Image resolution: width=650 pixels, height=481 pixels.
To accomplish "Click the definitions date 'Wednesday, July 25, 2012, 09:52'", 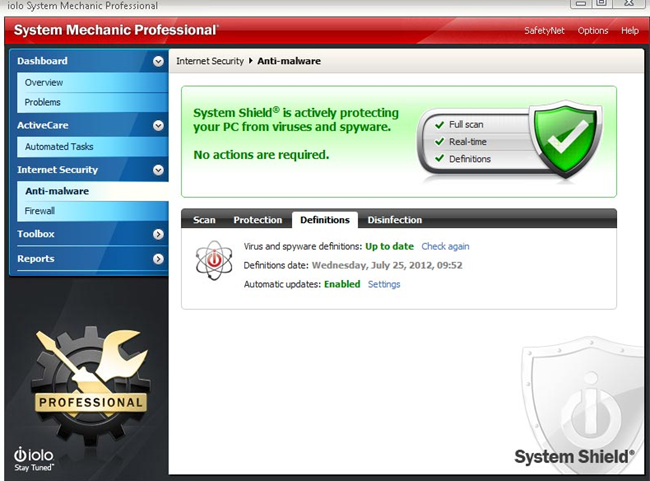I will coord(387,265).
